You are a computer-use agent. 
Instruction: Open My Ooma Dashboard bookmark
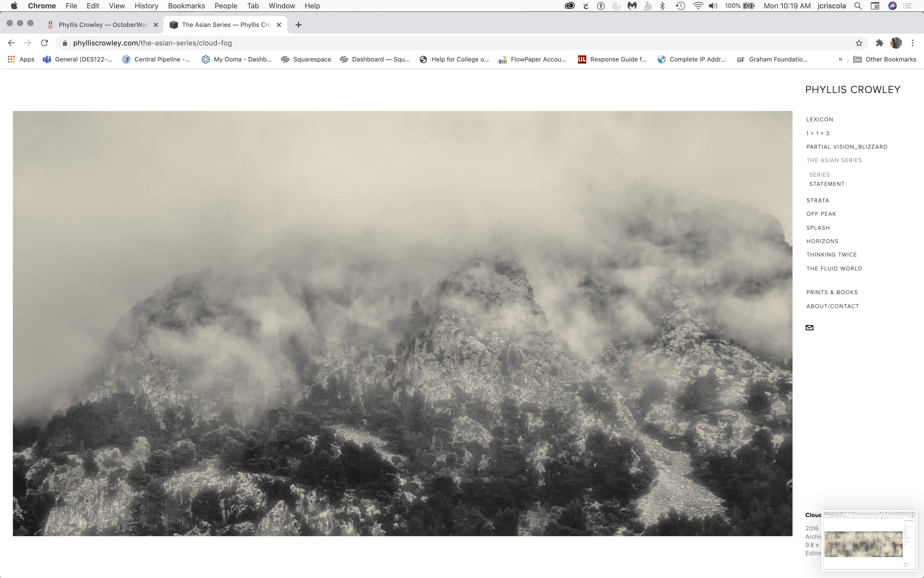pyautogui.click(x=237, y=59)
